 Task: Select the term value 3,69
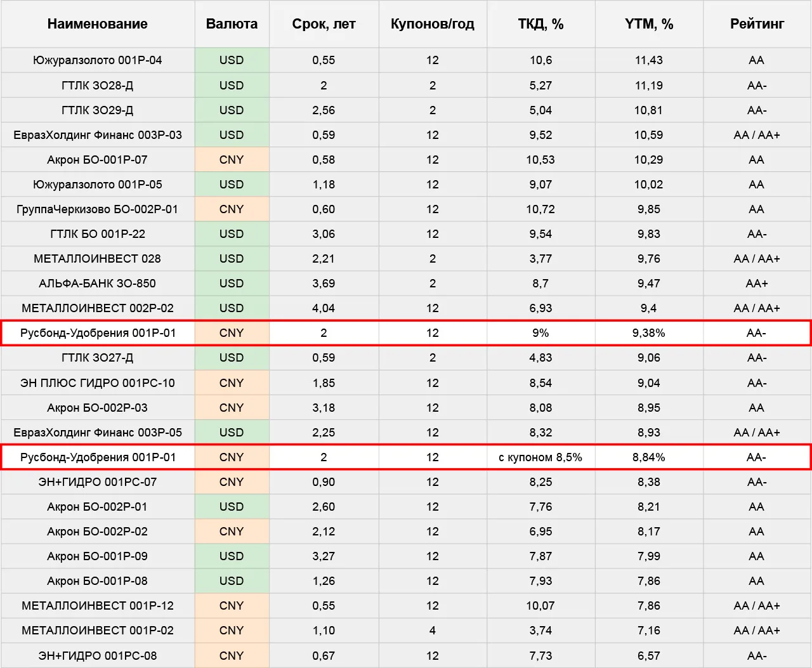pos(324,283)
